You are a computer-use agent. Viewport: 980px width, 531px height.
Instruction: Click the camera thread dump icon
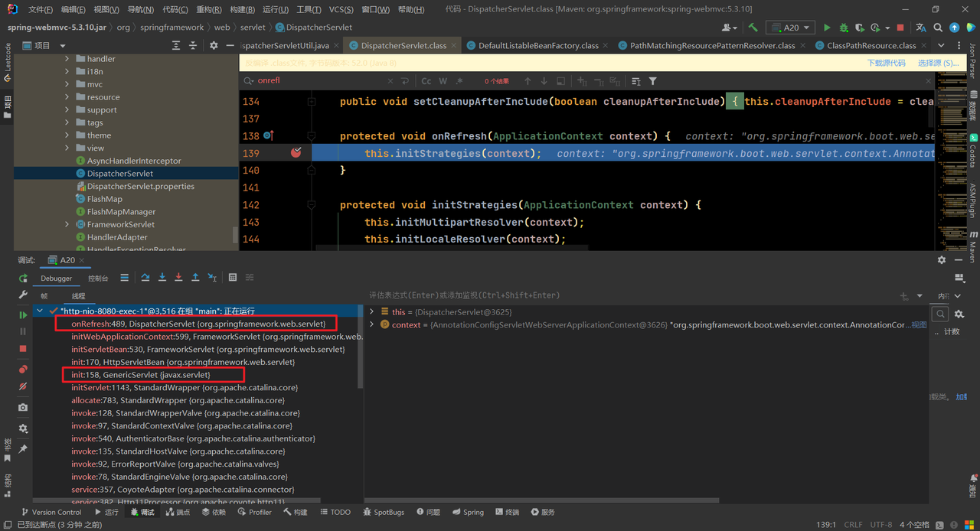click(23, 408)
